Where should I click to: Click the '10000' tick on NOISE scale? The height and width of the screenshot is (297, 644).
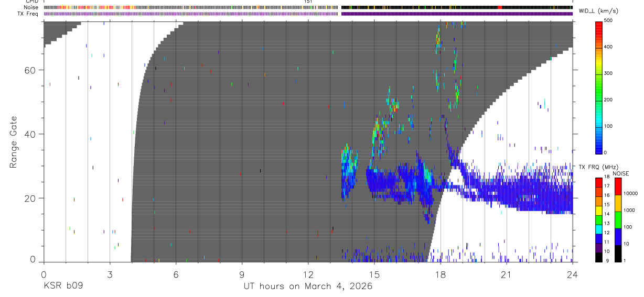(x=630, y=194)
